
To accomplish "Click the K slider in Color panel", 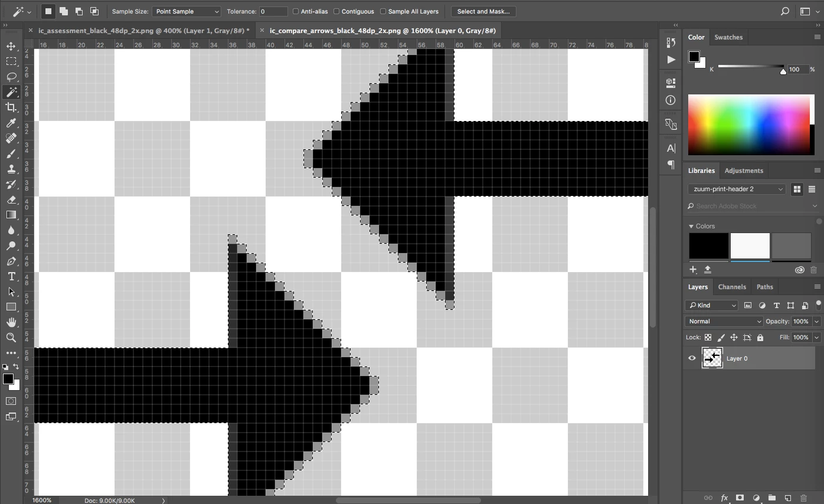I will (x=751, y=67).
